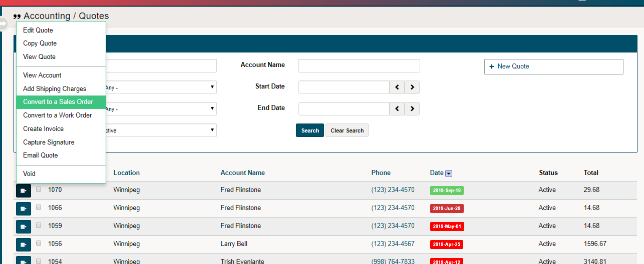Click total 3140.81
644x264 pixels.
(595, 261)
